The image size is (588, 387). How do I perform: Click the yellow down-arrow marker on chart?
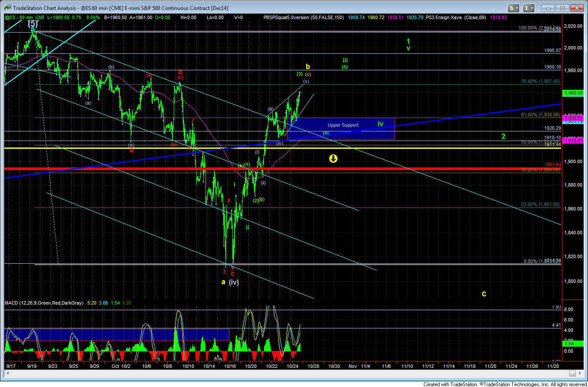[333, 158]
